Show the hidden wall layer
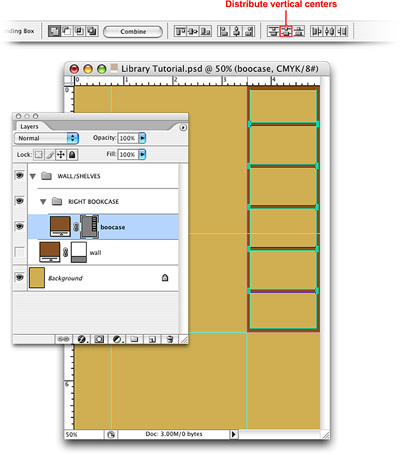Screen dimensions: 400x455 click(20, 252)
